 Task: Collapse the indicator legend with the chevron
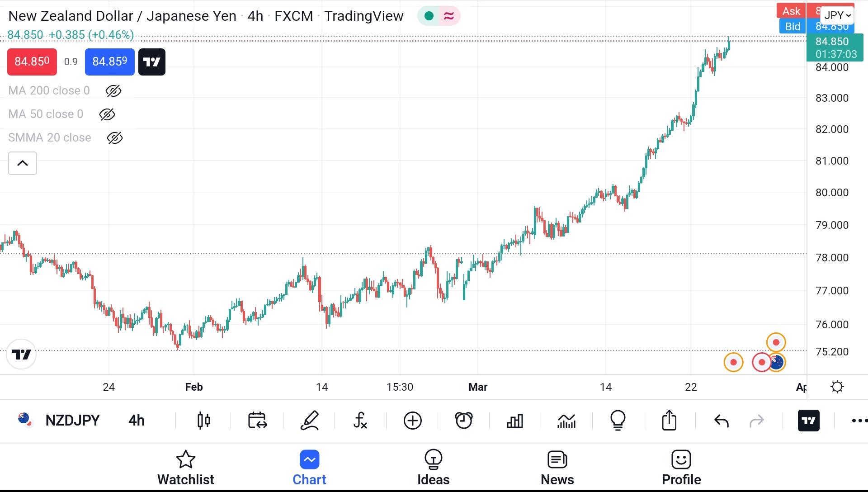pos(23,163)
